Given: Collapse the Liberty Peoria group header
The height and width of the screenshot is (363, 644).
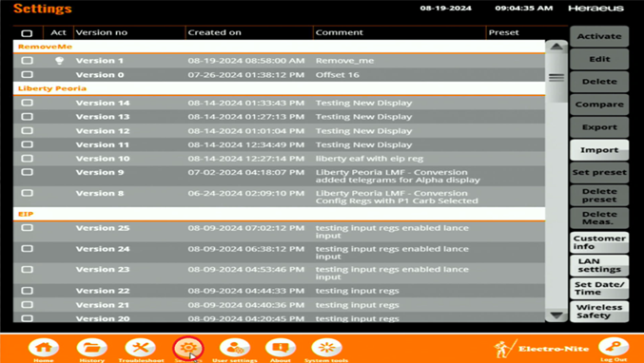Looking at the screenshot, I should pos(280,88).
